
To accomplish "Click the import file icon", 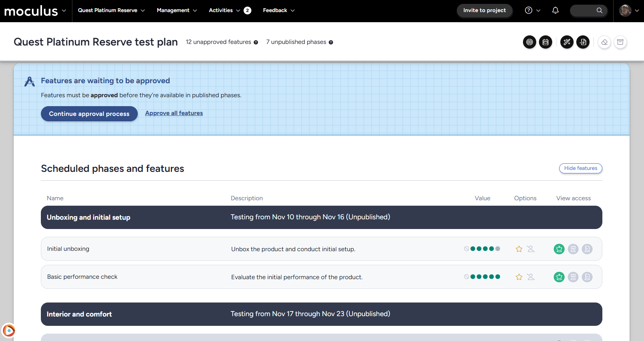I will (583, 42).
